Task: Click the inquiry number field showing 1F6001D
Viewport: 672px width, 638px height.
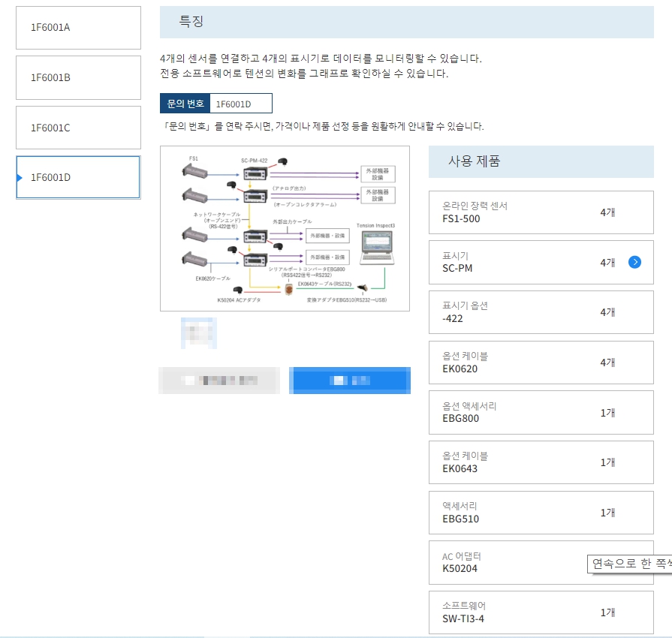Action: point(240,104)
